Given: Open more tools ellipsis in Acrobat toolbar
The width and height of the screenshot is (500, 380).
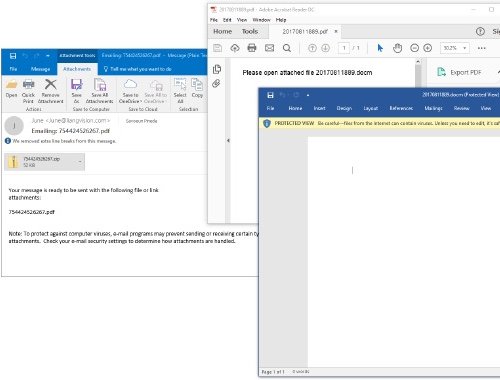Looking at the screenshot, I should click(482, 48).
